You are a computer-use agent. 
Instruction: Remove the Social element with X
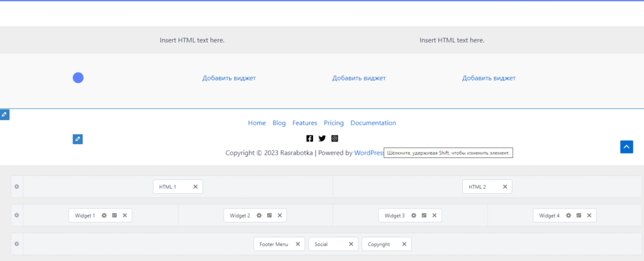point(351,244)
